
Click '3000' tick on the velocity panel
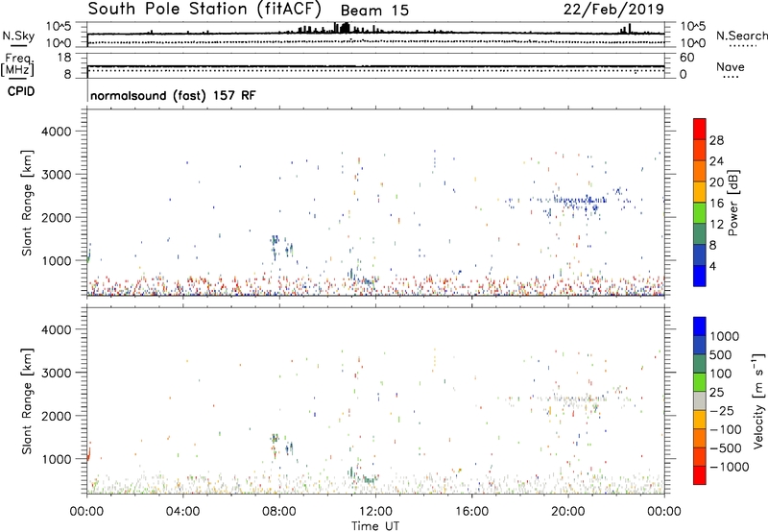(x=56, y=373)
